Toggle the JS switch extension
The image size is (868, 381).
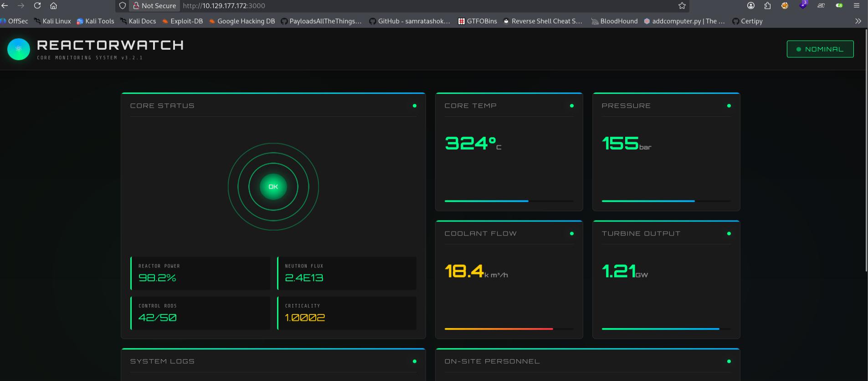tap(839, 5)
